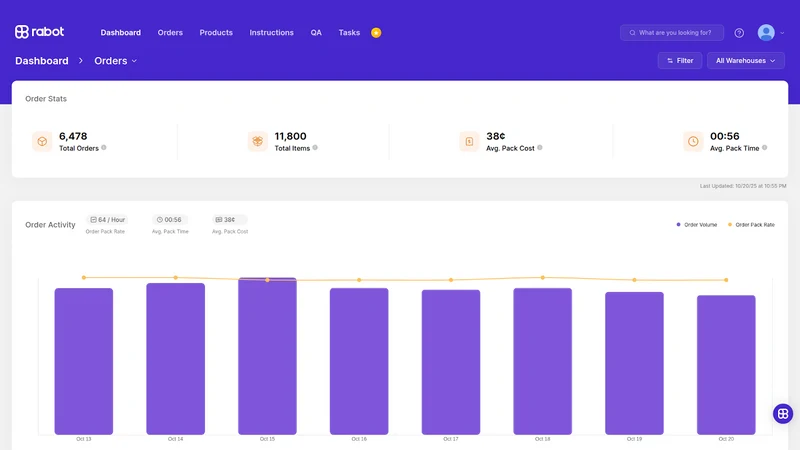Open the Orders nav tab
This screenshot has width=800, height=450.
[170, 33]
